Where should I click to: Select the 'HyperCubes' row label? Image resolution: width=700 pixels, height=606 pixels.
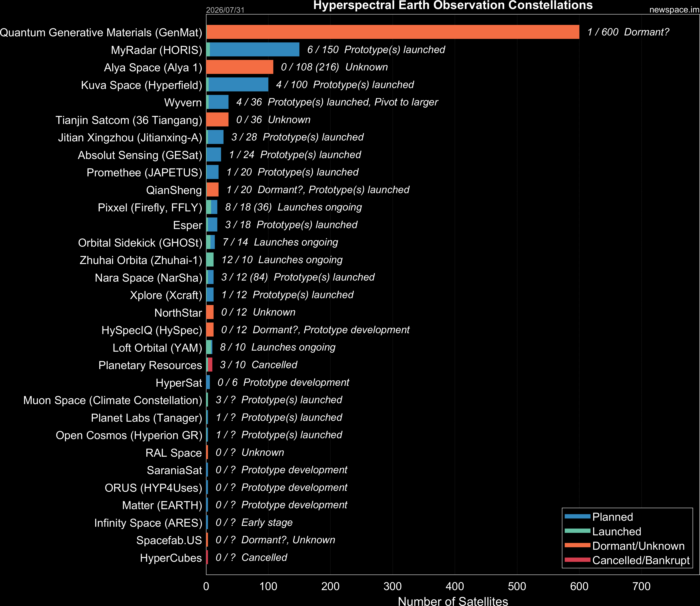click(x=171, y=558)
